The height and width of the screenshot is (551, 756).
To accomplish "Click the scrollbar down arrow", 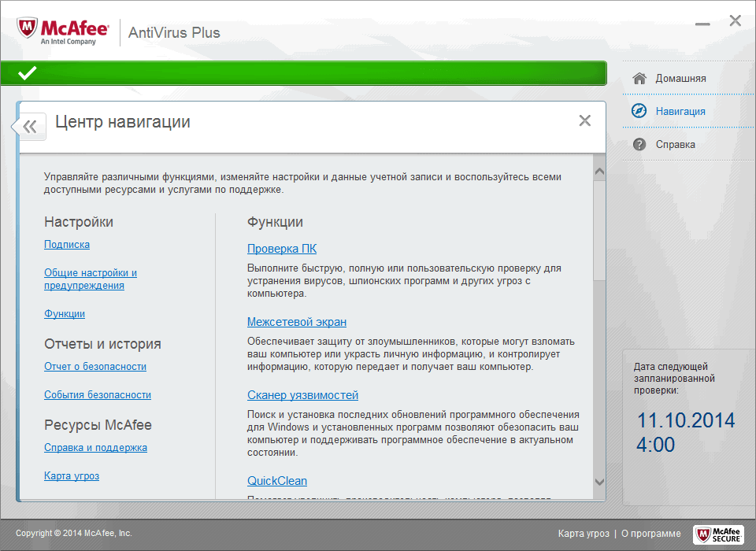I will (600, 481).
